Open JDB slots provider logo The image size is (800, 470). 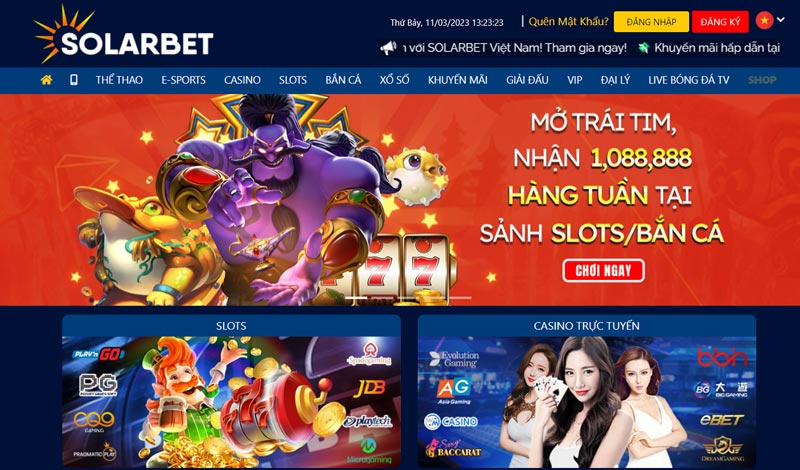point(369,388)
